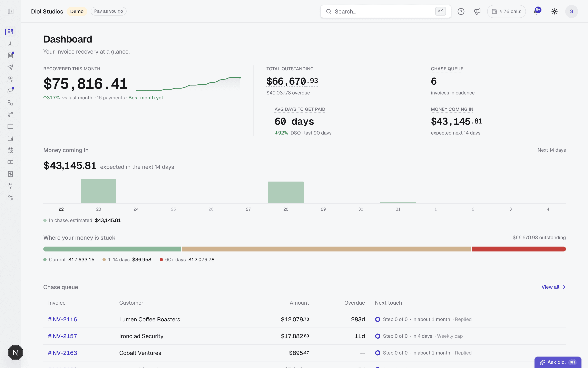This screenshot has width=588, height=368.
Task: Click the help question mark icon
Action: (461, 11)
